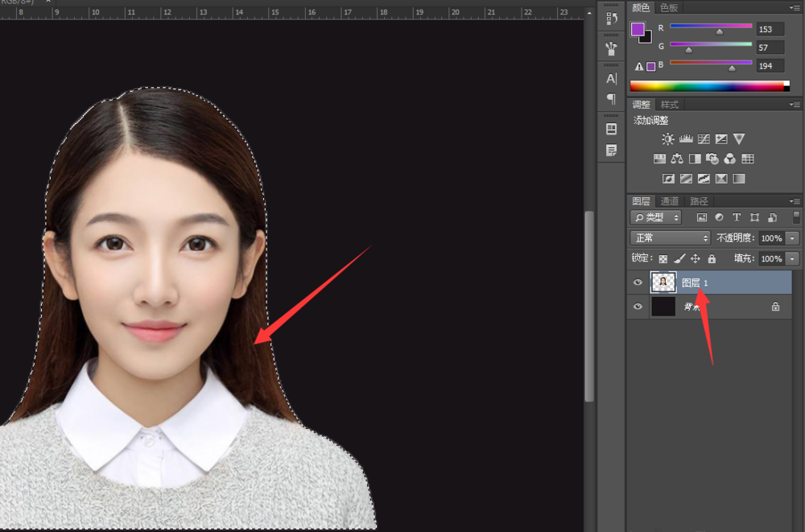The height and width of the screenshot is (532, 805).
Task: Switch to the 色板 tab
Action: 669,7
